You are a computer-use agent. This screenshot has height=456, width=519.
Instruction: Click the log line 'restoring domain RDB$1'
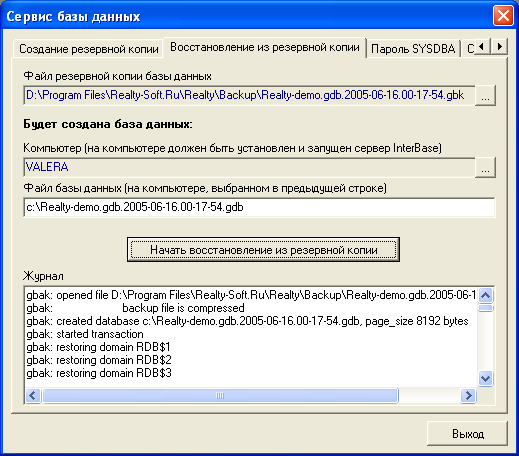click(x=98, y=347)
